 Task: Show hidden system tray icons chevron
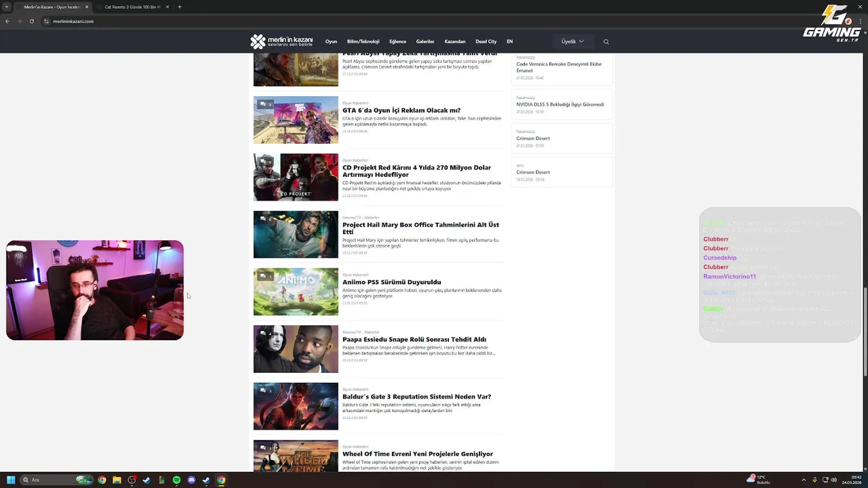[804, 480]
